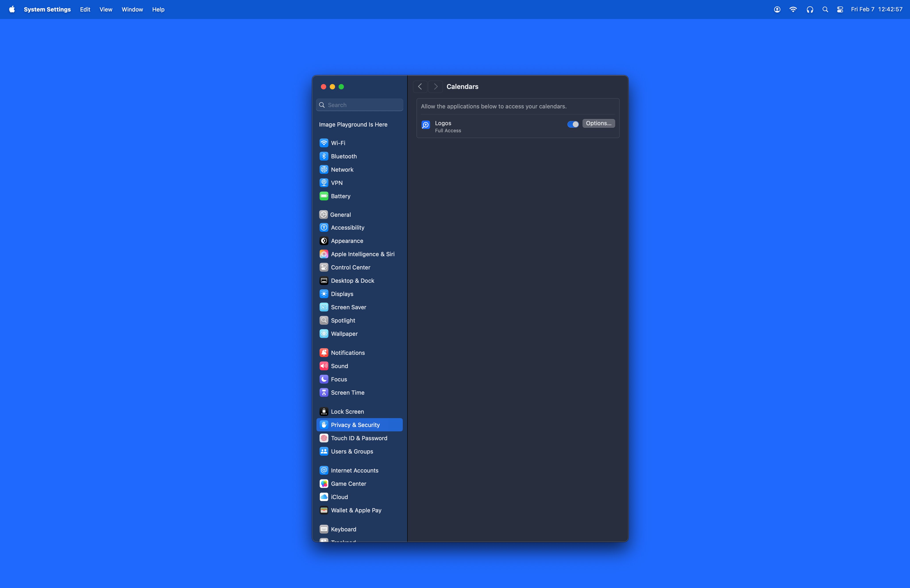Open Screen Time settings
910x588 pixels.
click(359, 392)
